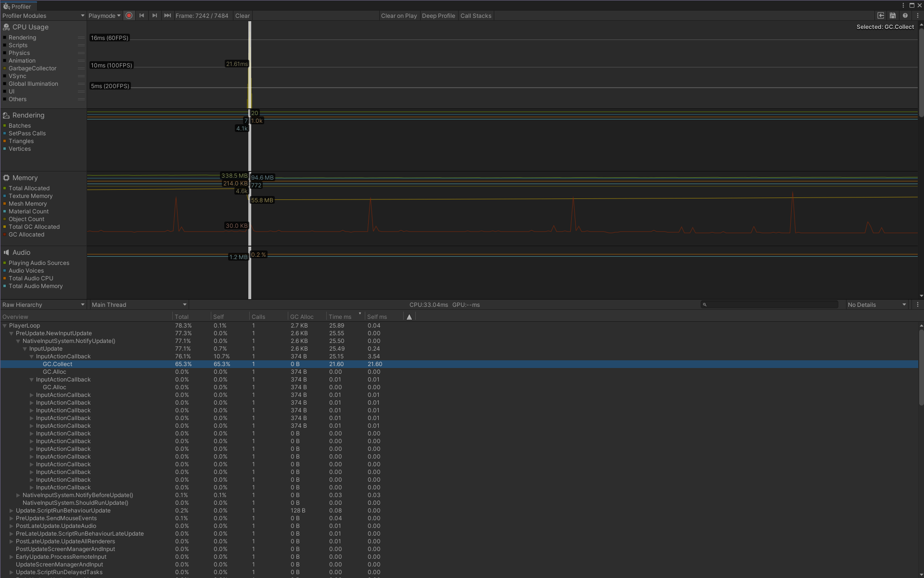Save profiling data with the floppy disk icon

(892, 15)
